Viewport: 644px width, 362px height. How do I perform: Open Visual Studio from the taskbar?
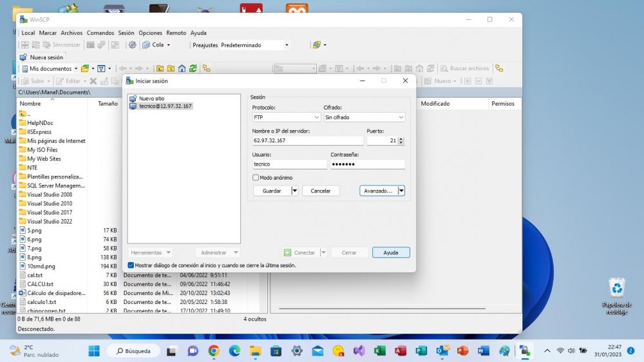coord(359,351)
